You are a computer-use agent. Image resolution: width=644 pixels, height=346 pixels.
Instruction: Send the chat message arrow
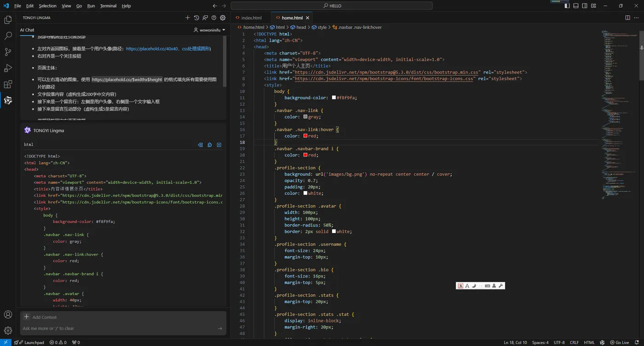pyautogui.click(x=220, y=329)
